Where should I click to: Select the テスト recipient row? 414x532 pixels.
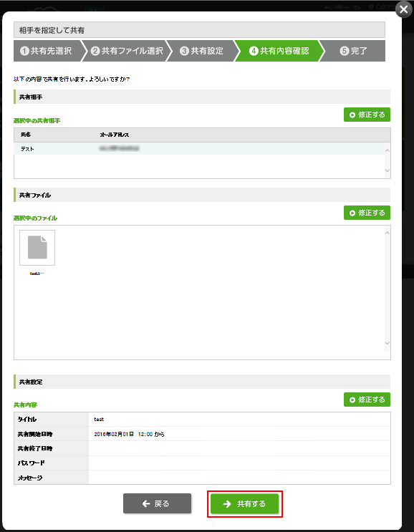[199, 149]
